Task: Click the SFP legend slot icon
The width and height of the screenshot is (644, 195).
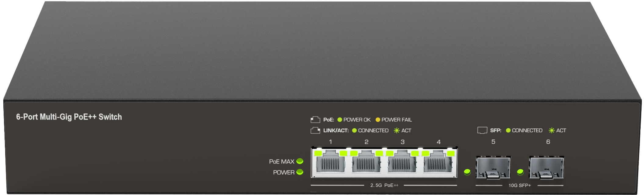Action: tap(482, 131)
